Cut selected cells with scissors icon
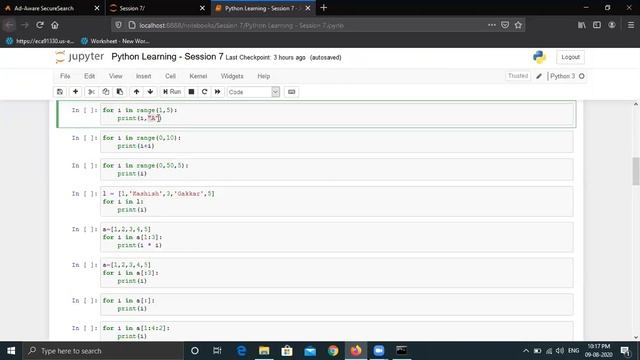Screen dimensions: 640x360 91,92
